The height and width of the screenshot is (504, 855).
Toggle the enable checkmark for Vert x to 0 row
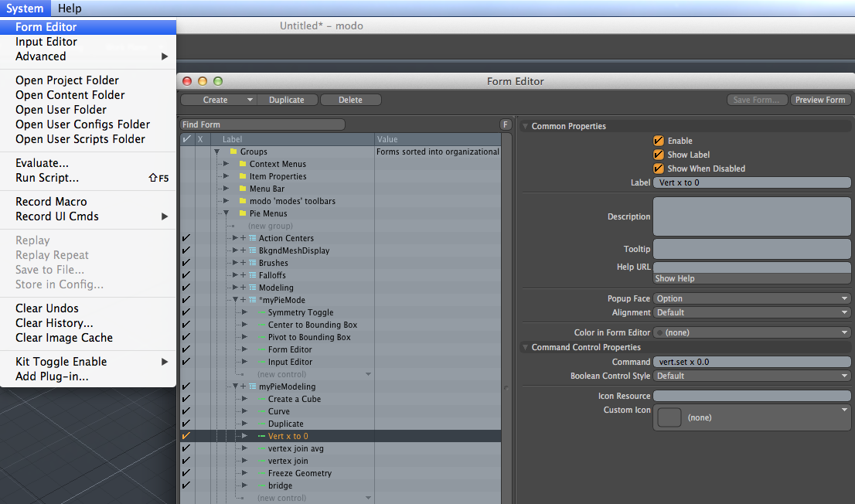186,437
